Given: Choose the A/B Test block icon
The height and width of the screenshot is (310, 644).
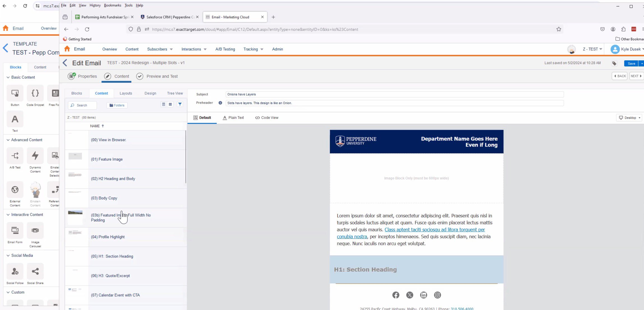Looking at the screenshot, I should click(x=15, y=156).
